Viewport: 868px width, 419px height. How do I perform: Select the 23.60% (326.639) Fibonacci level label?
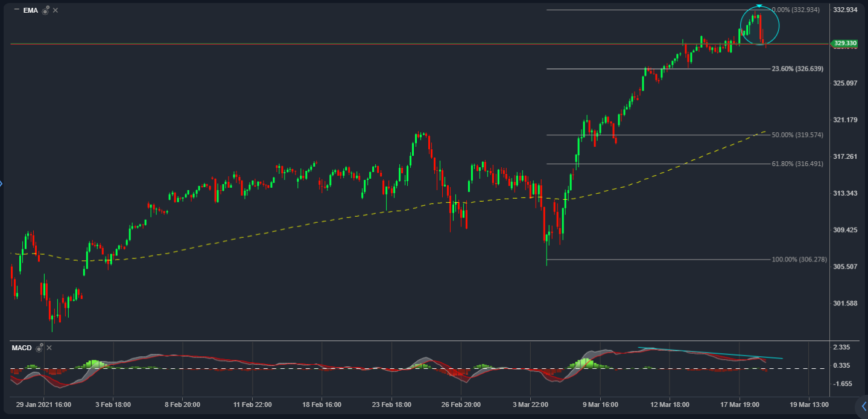[x=797, y=69]
